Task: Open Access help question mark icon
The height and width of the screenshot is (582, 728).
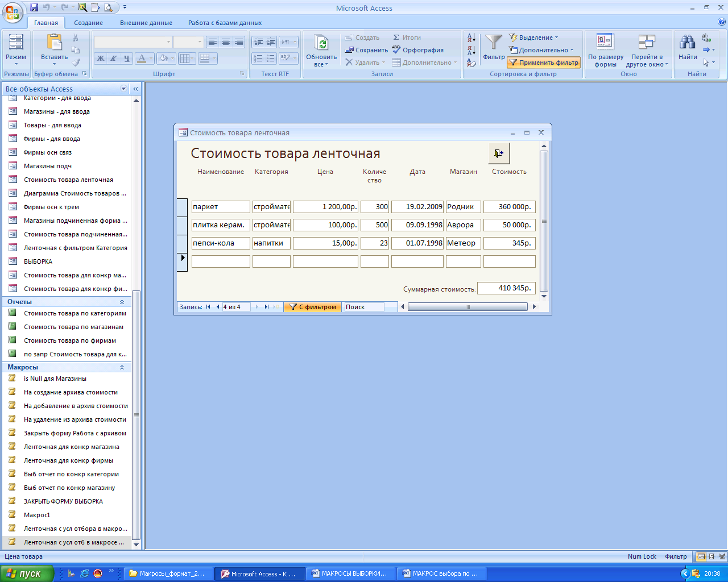Action: 721,22
